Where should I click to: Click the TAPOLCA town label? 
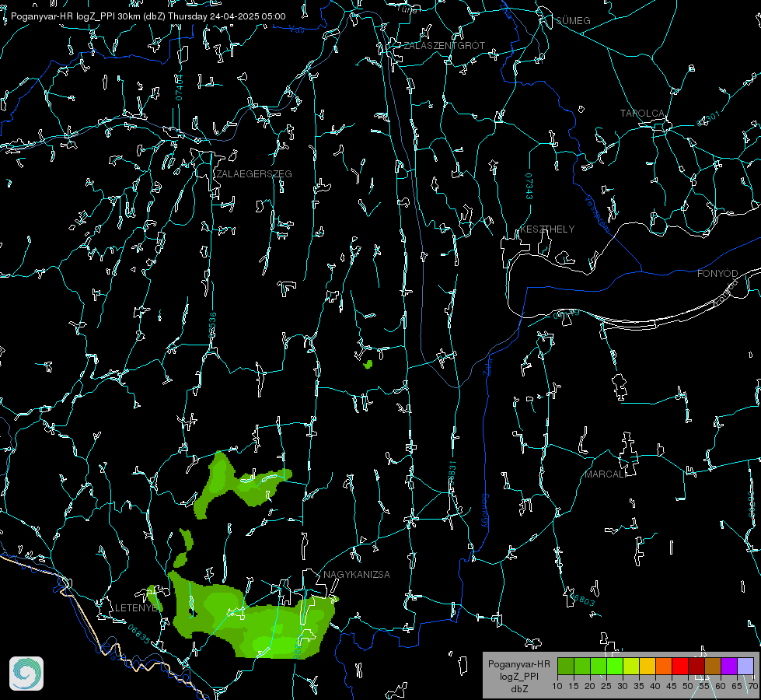pyautogui.click(x=642, y=113)
